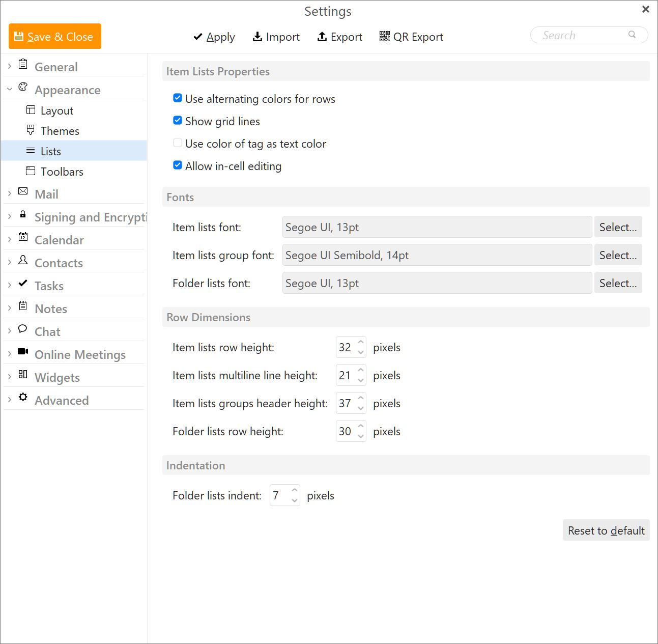The image size is (658, 644).
Task: Expand the Advanced section chevron
Action: [9, 400]
